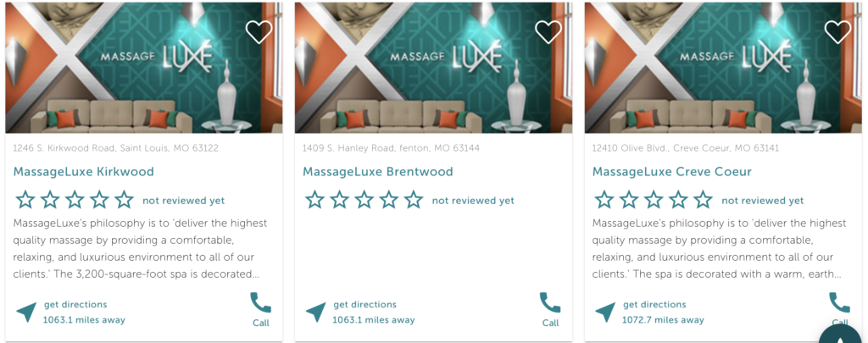Click 'get directions' under the Creve Coeur listing

tap(654, 304)
